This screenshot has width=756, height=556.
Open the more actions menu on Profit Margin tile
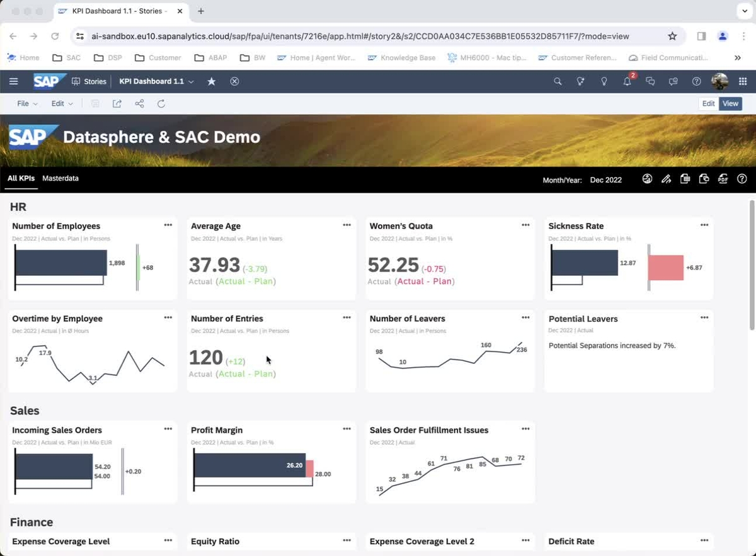[x=346, y=429]
